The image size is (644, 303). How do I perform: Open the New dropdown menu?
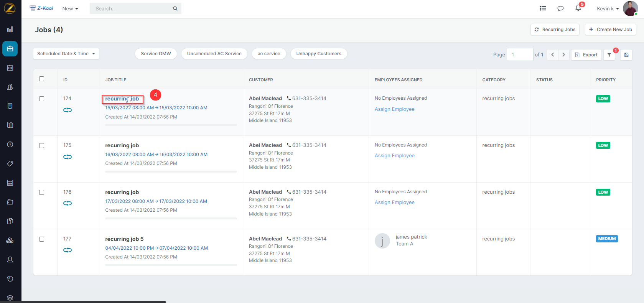point(70,8)
